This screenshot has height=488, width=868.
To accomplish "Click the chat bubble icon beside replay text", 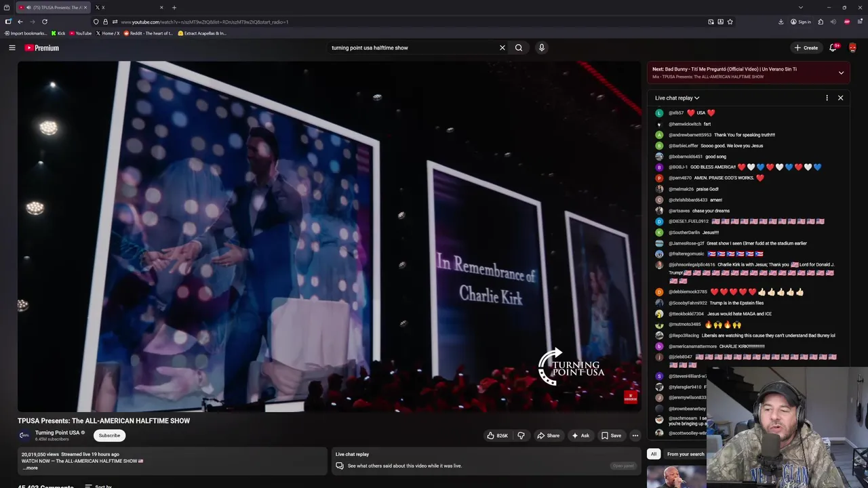I will click(340, 466).
